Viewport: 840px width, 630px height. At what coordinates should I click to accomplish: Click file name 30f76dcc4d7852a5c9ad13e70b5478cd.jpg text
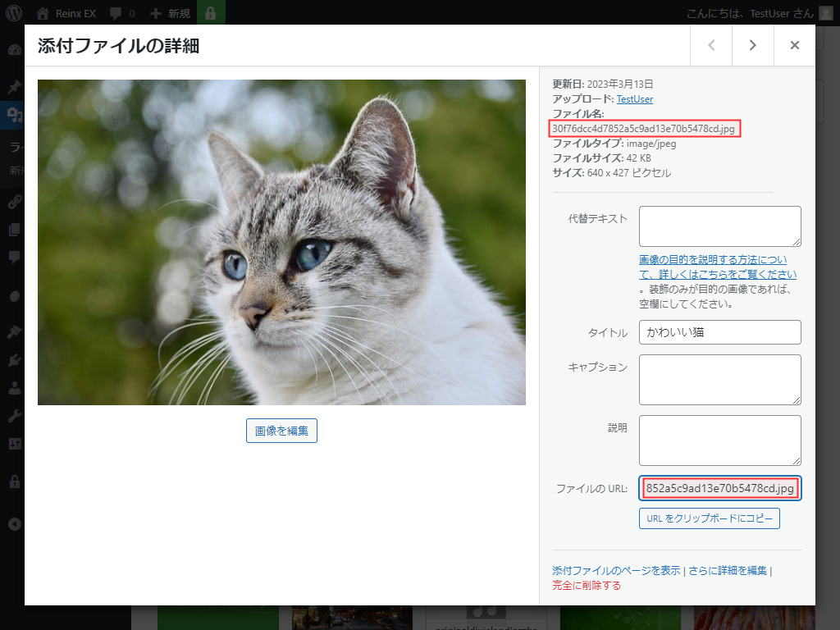coord(643,129)
